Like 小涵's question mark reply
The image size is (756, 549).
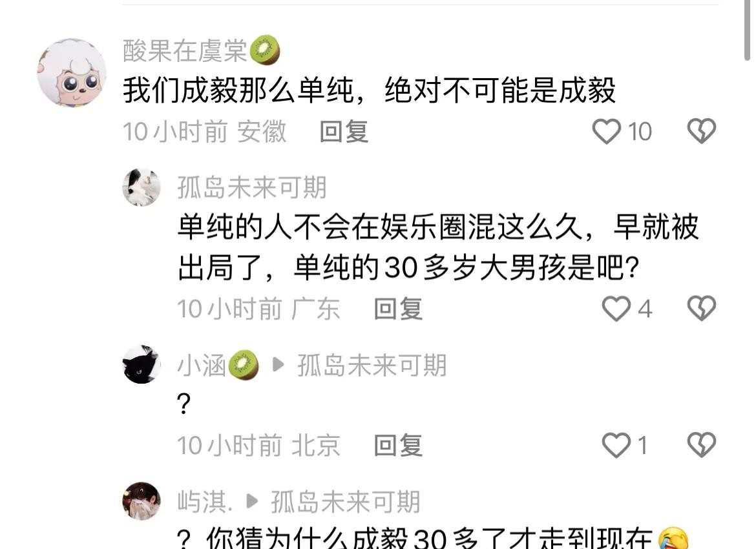coord(616,445)
